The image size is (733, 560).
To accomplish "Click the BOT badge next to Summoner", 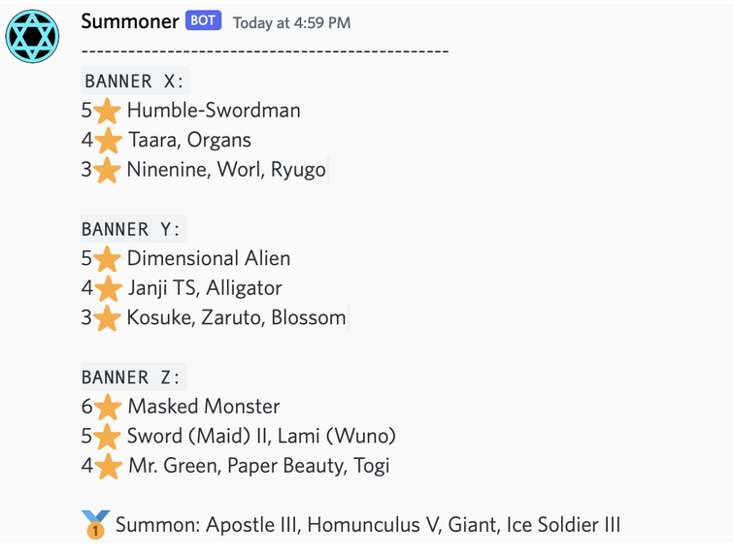I will 203,20.
